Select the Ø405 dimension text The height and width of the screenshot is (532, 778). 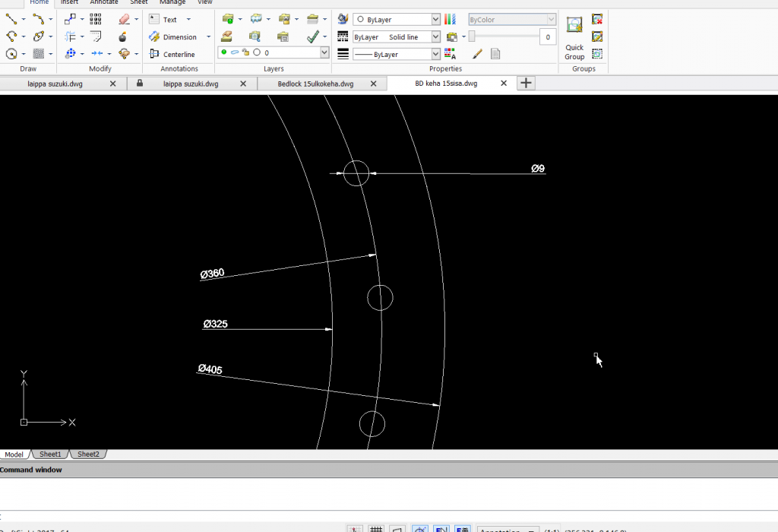click(x=210, y=369)
